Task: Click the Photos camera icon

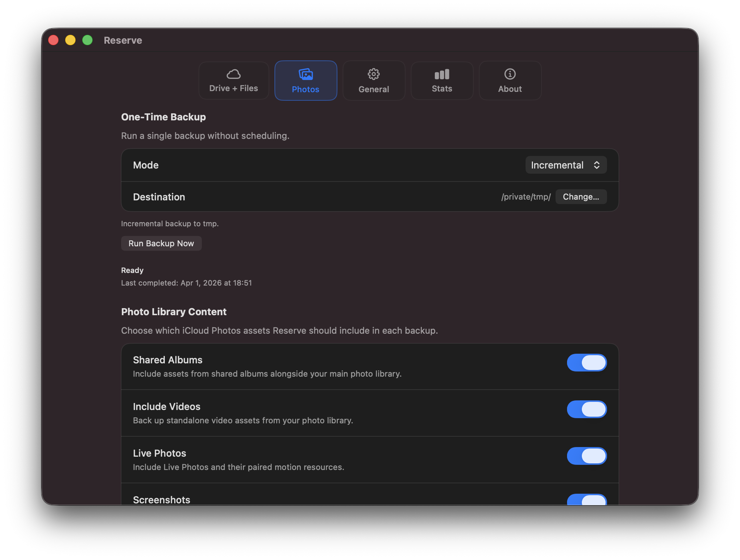Action: tap(305, 74)
